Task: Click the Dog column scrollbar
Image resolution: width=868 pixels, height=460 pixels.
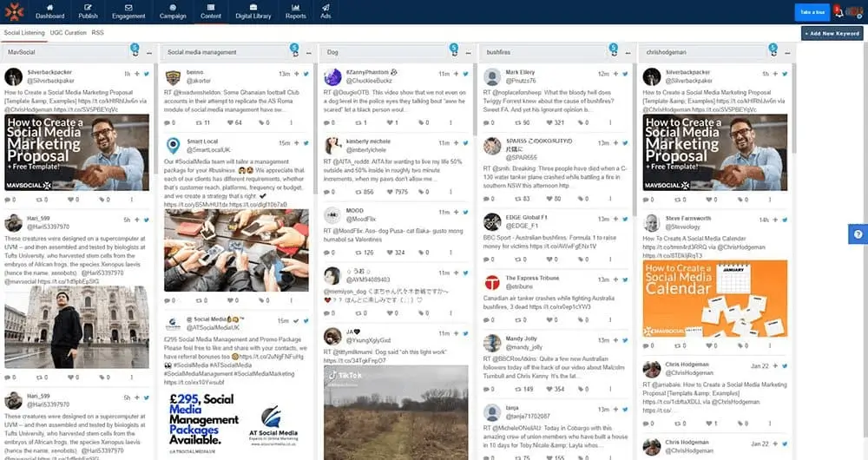Action: click(x=475, y=100)
